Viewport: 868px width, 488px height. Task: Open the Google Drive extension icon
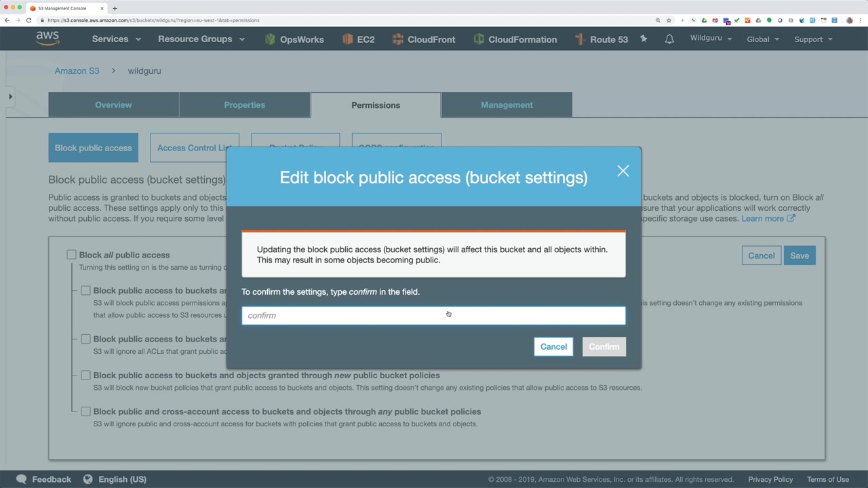coord(704,20)
